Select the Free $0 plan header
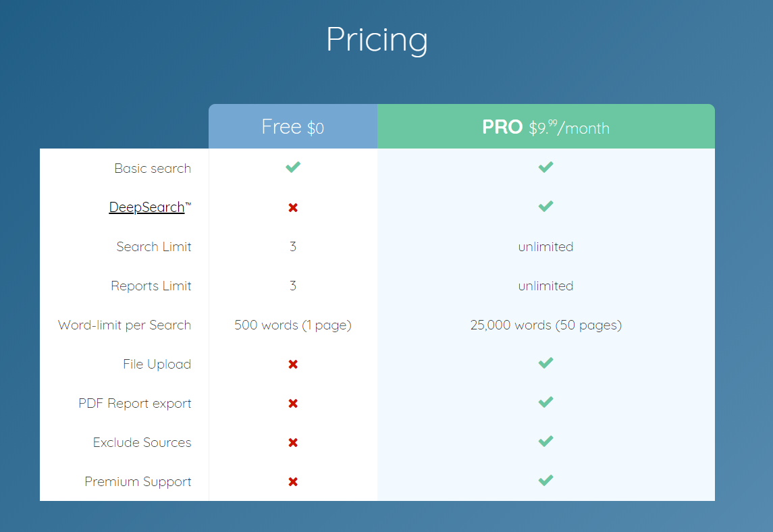Screen dimensions: 773x532 pos(293,126)
